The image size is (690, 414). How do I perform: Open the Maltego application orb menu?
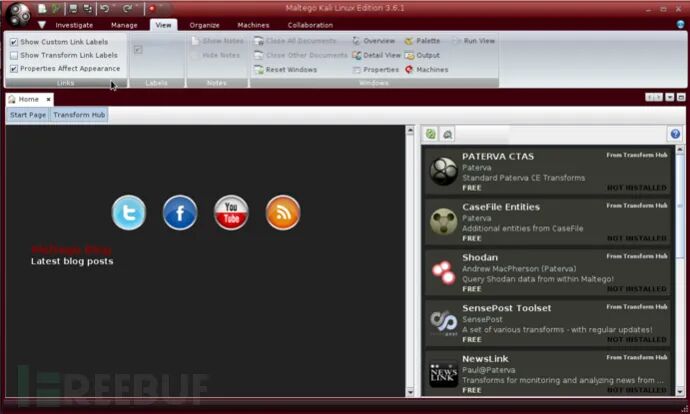pyautogui.click(x=18, y=15)
